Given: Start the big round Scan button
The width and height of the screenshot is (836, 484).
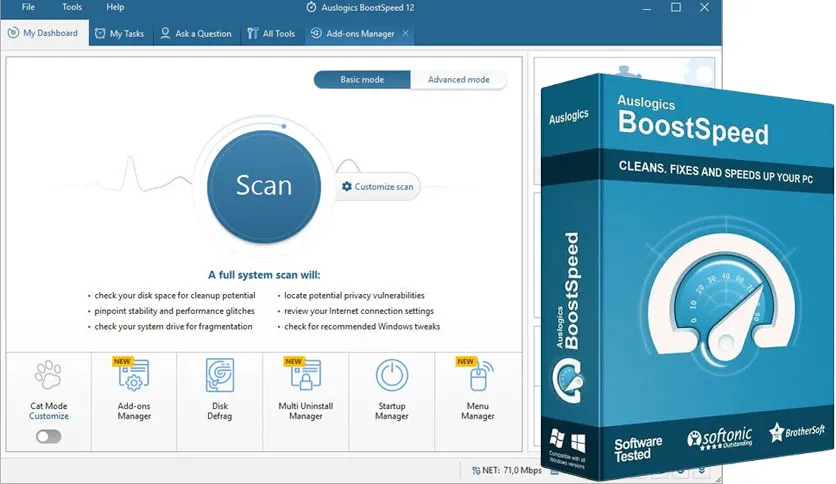Looking at the screenshot, I should pos(264,186).
